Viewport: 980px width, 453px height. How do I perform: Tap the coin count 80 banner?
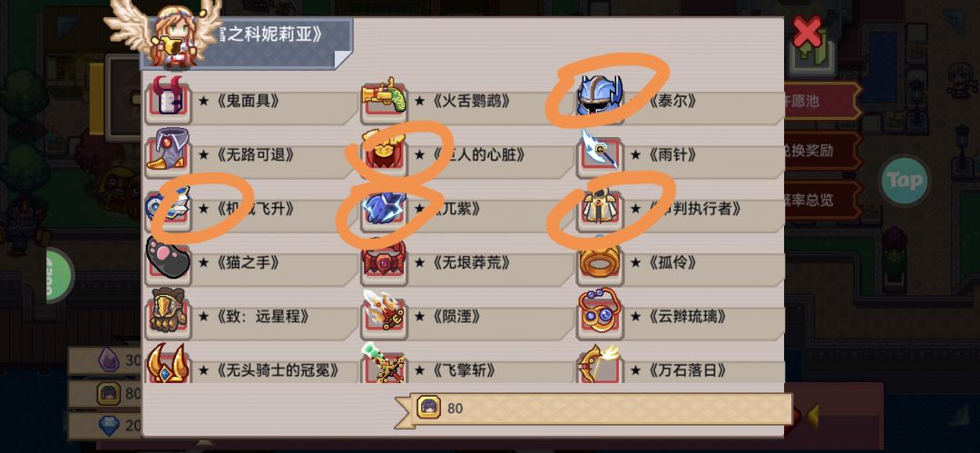pyautogui.click(x=593, y=409)
